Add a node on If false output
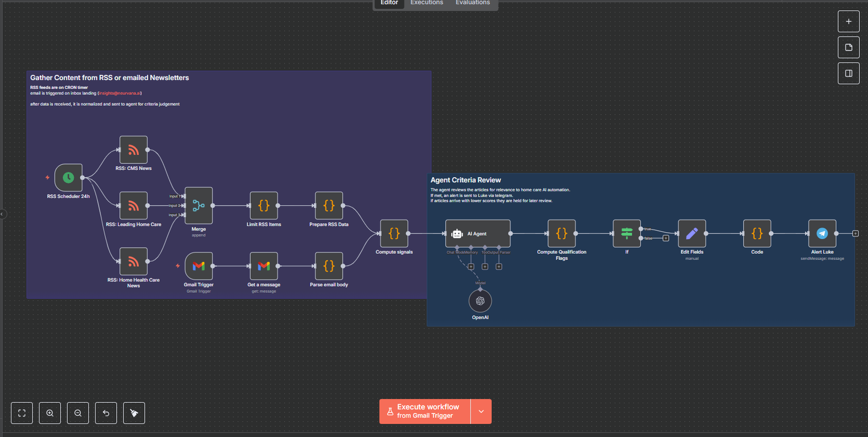 coord(666,239)
